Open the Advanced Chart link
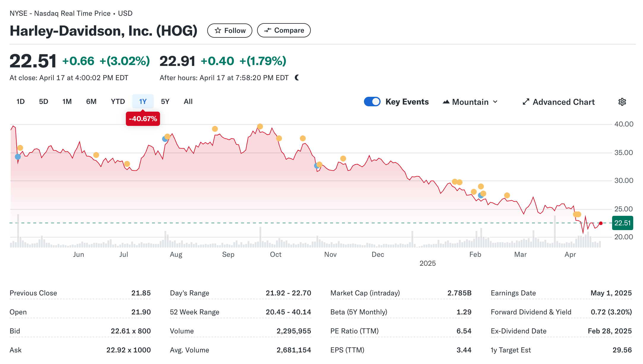This screenshot has height=364, width=643. click(563, 102)
